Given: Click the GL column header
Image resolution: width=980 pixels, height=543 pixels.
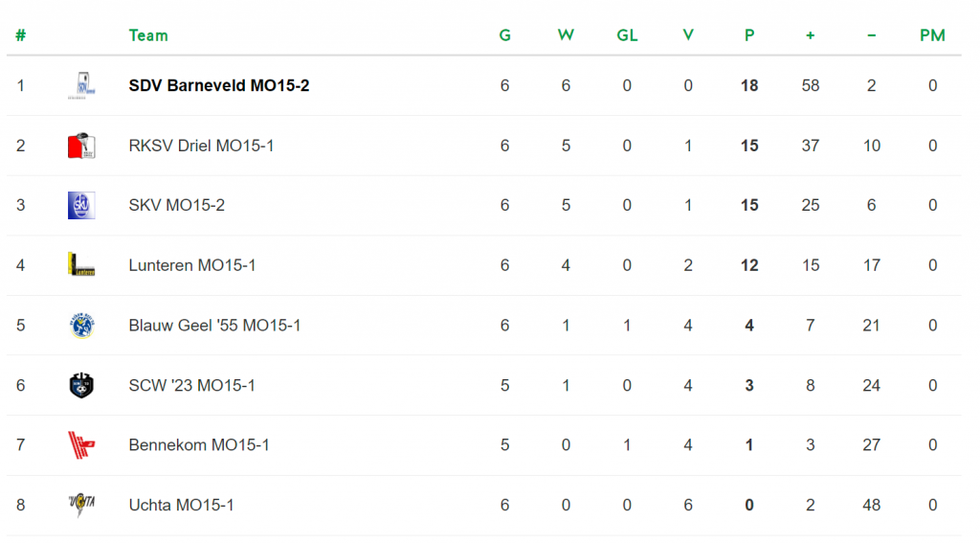Looking at the screenshot, I should tap(627, 35).
